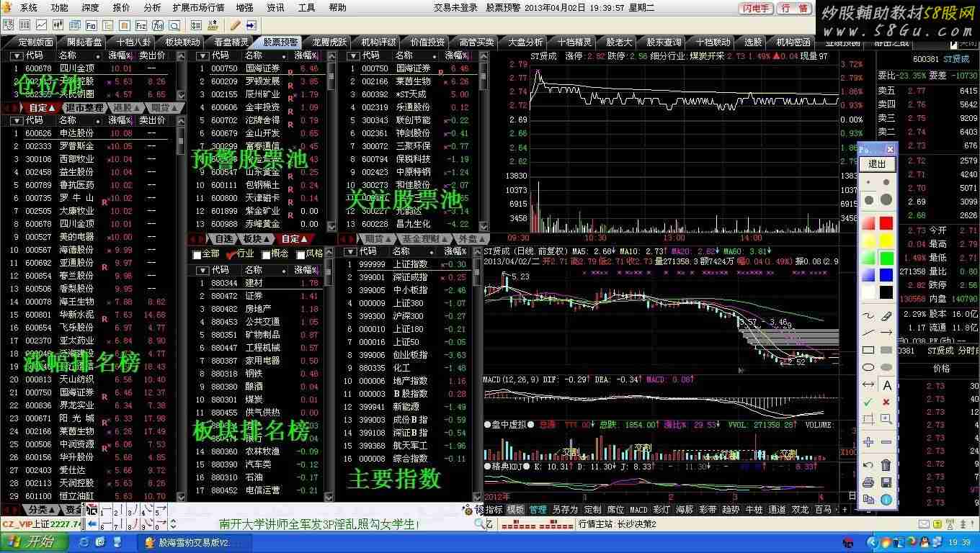
Task: Select the hollow rectangle tool
Action: (x=868, y=350)
